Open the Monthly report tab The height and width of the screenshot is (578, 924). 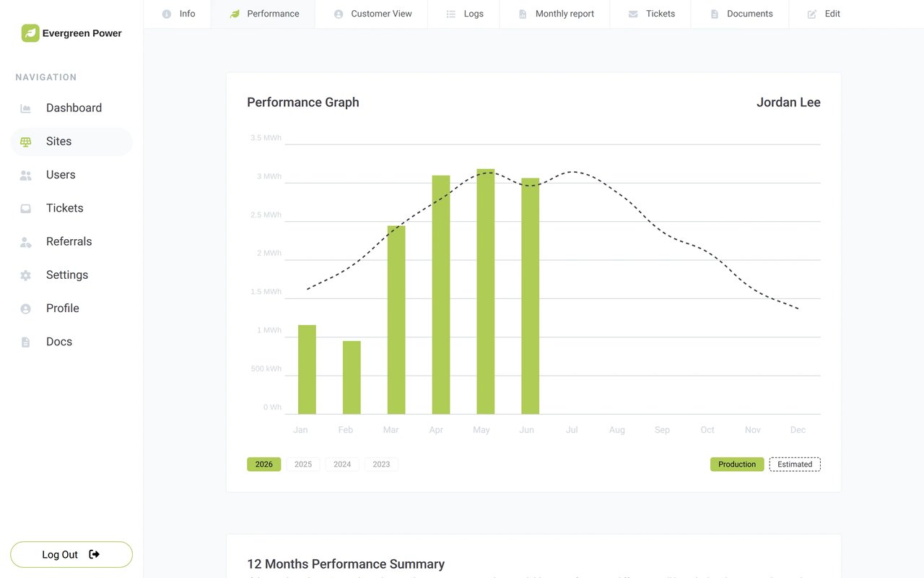coord(554,14)
